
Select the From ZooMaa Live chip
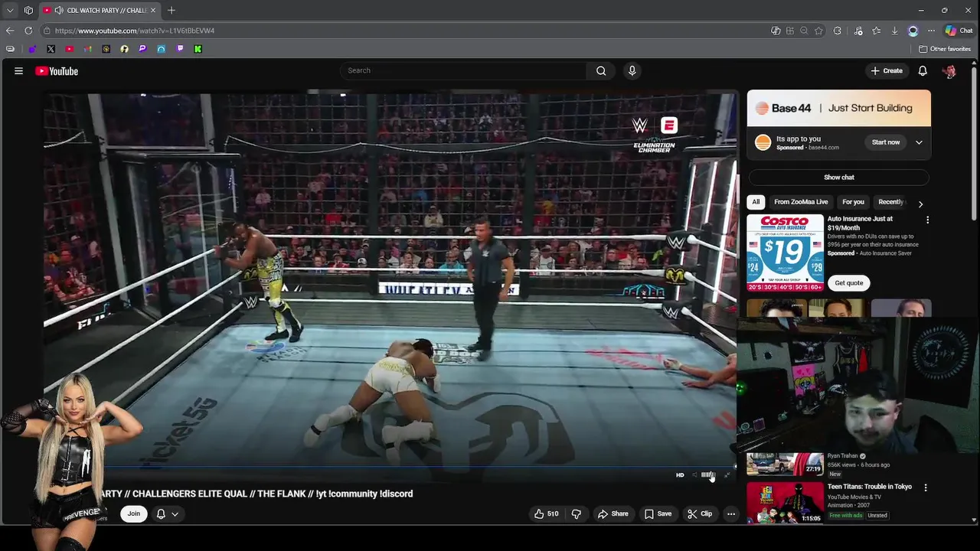pos(801,202)
